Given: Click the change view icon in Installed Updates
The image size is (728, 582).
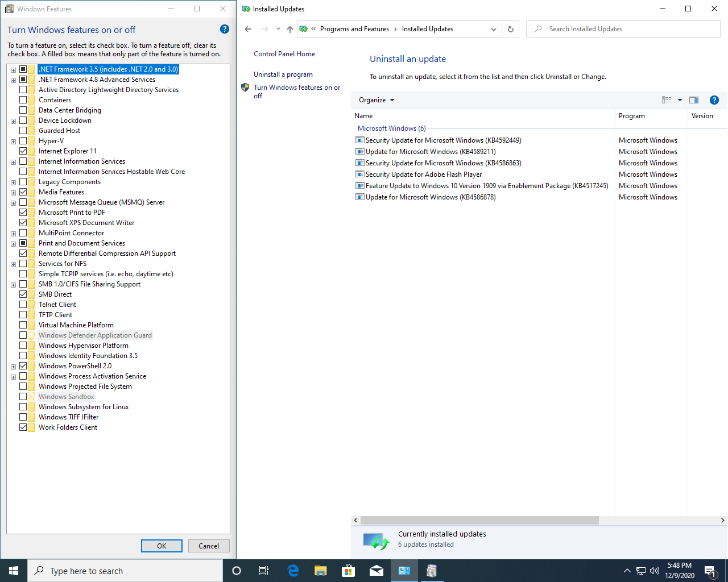Looking at the screenshot, I should click(x=667, y=100).
